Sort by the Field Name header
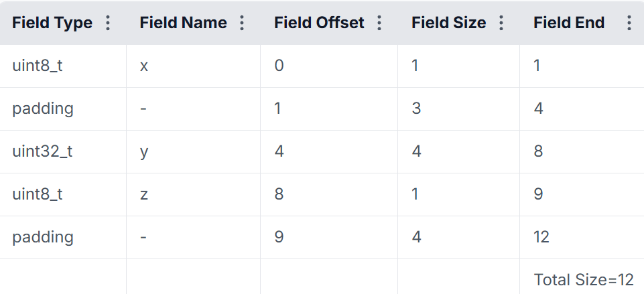 click(183, 23)
